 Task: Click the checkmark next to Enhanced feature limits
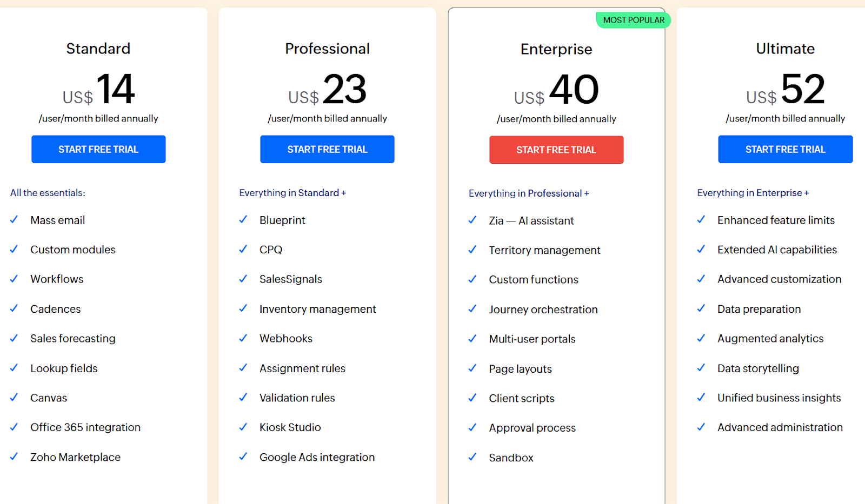point(701,220)
